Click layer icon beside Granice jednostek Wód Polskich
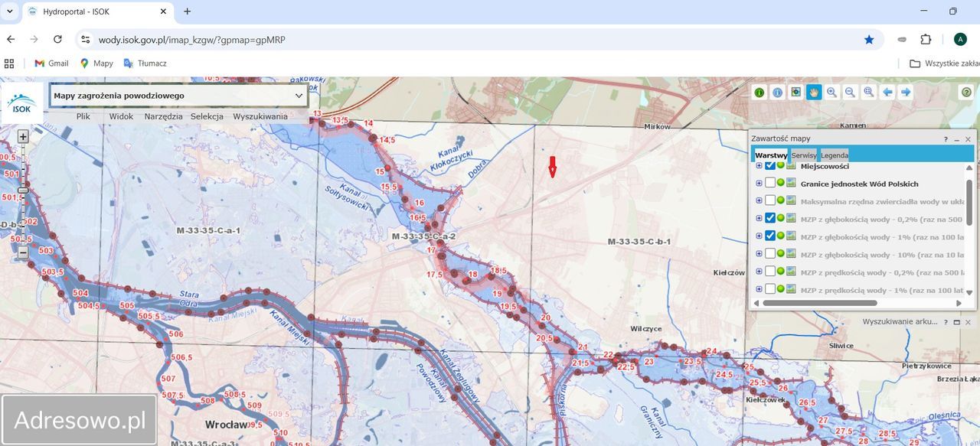This screenshot has width=980, height=446. pos(791,183)
